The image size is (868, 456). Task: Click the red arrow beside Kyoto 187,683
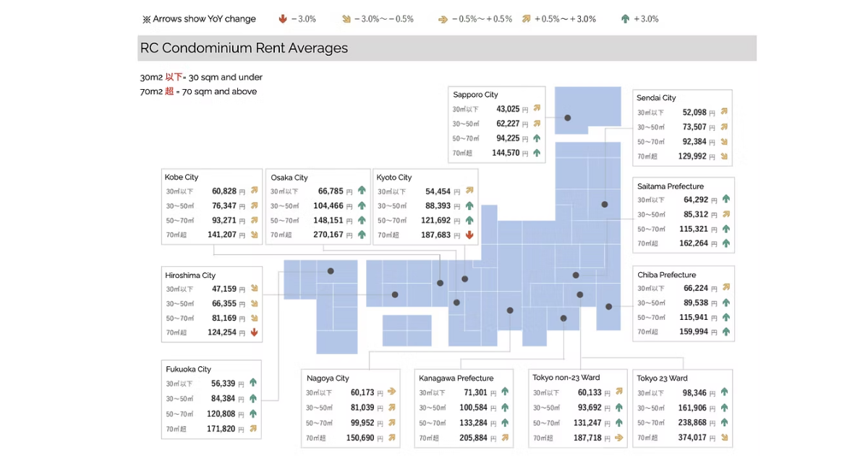469,235
